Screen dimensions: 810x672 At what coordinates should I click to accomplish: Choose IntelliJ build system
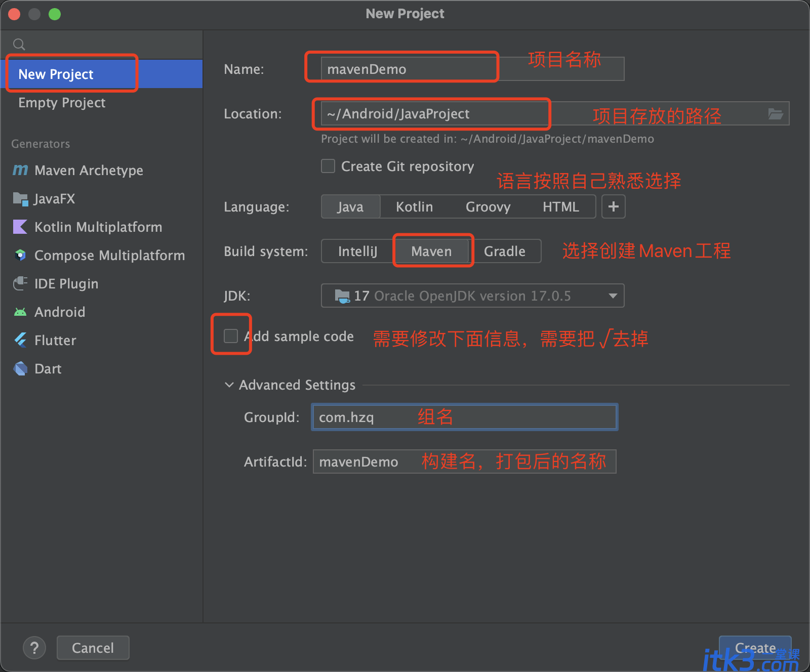pyautogui.click(x=357, y=251)
